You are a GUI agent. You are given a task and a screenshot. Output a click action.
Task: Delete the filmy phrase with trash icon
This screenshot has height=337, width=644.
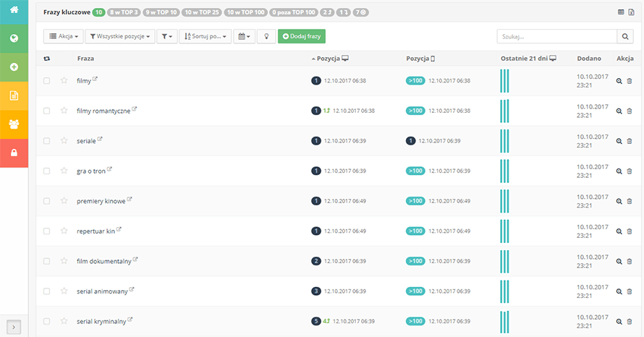tap(630, 81)
